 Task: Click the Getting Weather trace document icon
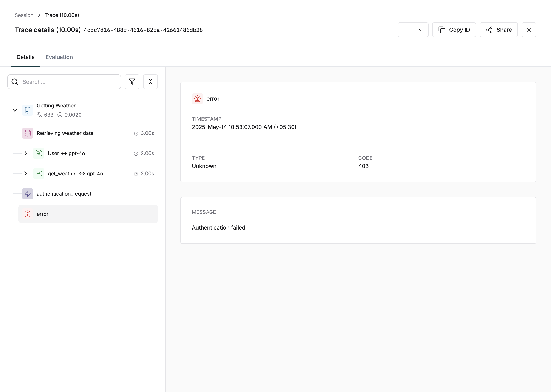pyautogui.click(x=28, y=110)
